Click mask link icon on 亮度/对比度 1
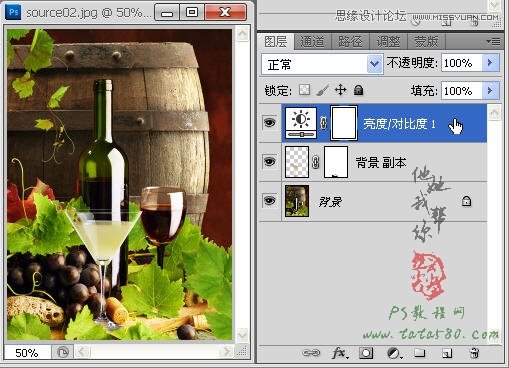Image resolution: width=509 pixels, height=368 pixels. [x=323, y=123]
